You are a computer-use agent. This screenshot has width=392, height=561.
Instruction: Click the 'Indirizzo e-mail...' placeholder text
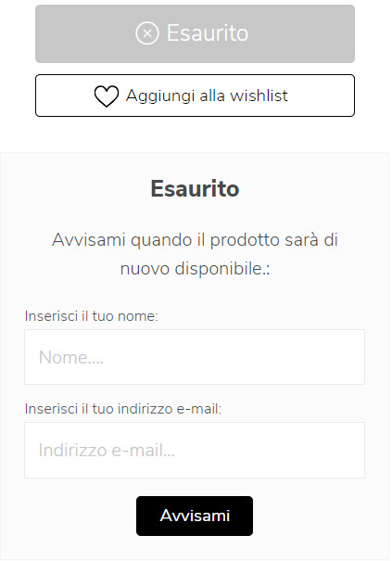point(107,451)
